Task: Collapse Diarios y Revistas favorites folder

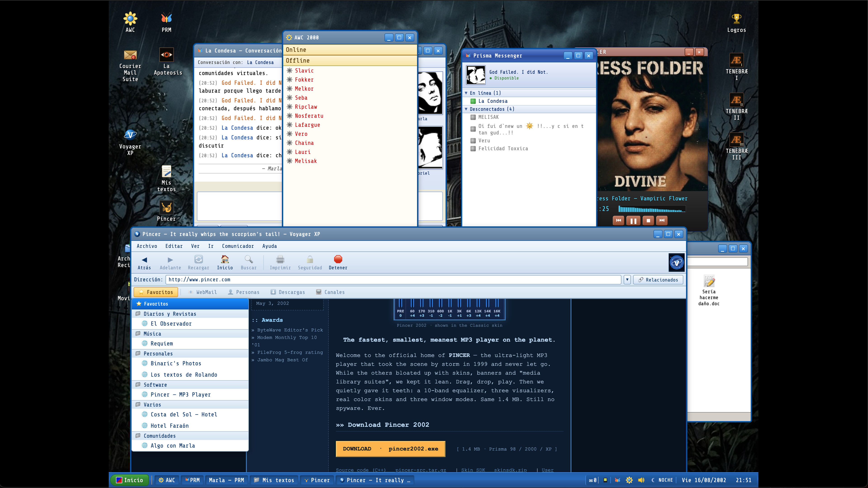Action: [190, 314]
